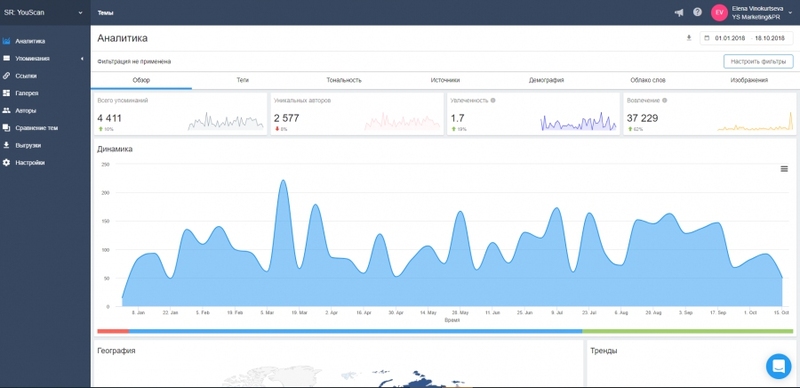The height and width of the screenshot is (388, 800).
Task: Switch to the Тональность tab
Action: pyautogui.click(x=344, y=80)
